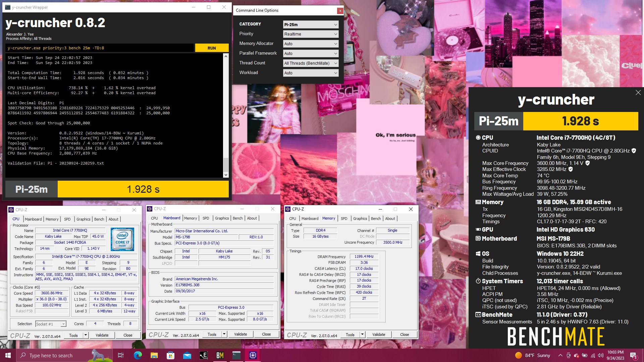
Task: Click the y-cruncher output scrollbar down arrow
Action: pos(226,175)
